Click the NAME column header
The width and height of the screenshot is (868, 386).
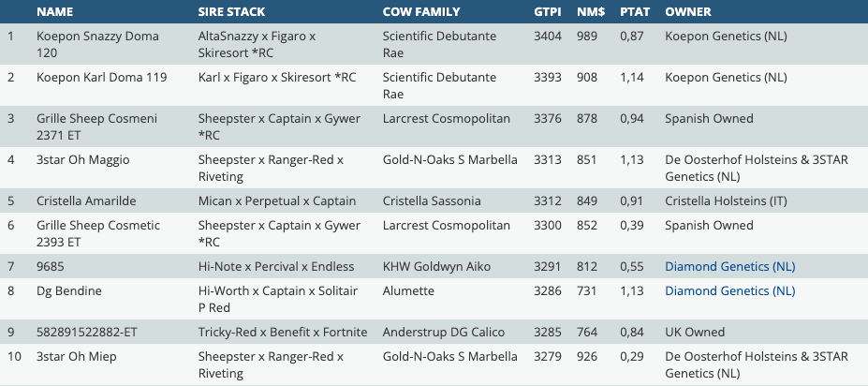54,12
